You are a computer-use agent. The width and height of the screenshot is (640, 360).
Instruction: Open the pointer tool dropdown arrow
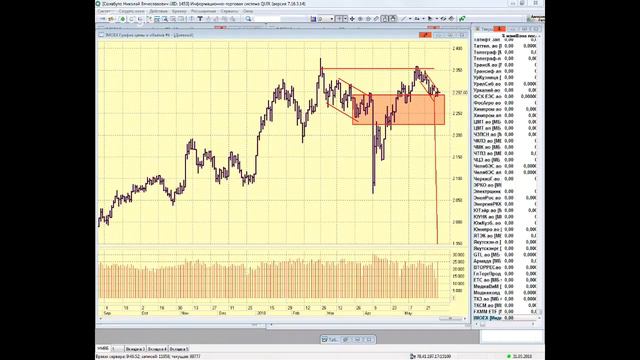(x=436, y=19)
